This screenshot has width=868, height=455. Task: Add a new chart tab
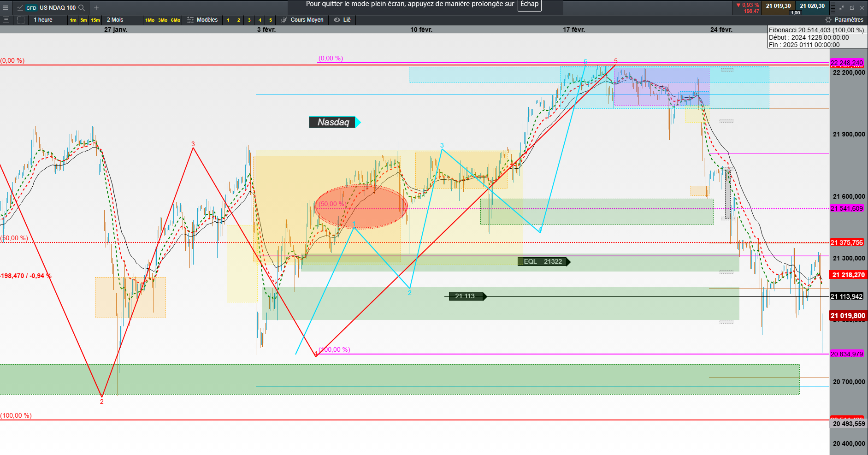click(x=96, y=8)
